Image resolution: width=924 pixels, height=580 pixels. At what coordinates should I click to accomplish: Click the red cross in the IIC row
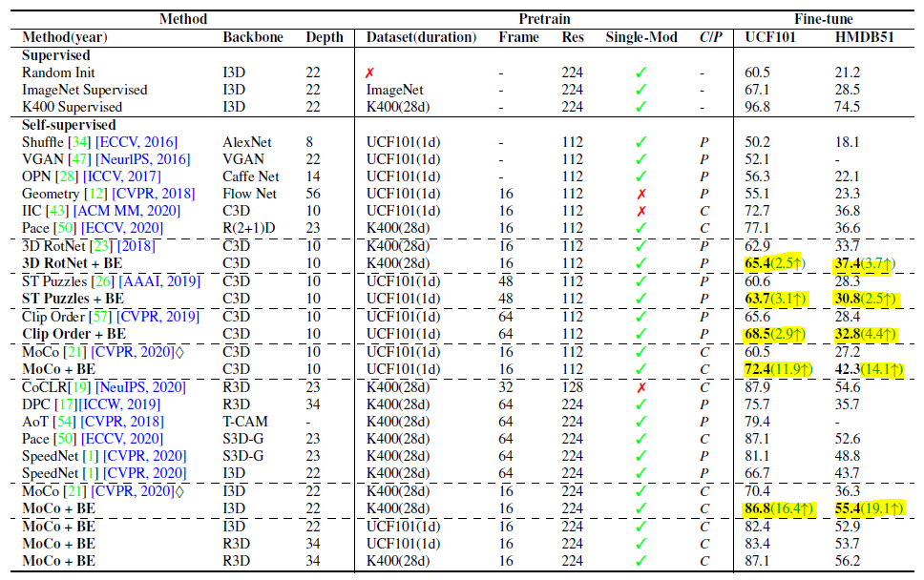[x=641, y=210]
